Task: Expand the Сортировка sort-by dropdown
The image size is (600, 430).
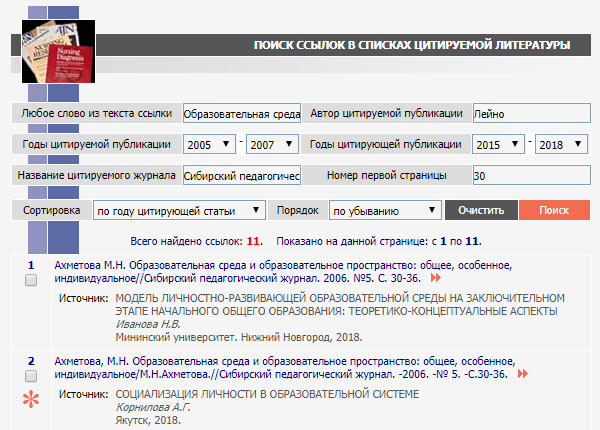Action: pos(178,211)
